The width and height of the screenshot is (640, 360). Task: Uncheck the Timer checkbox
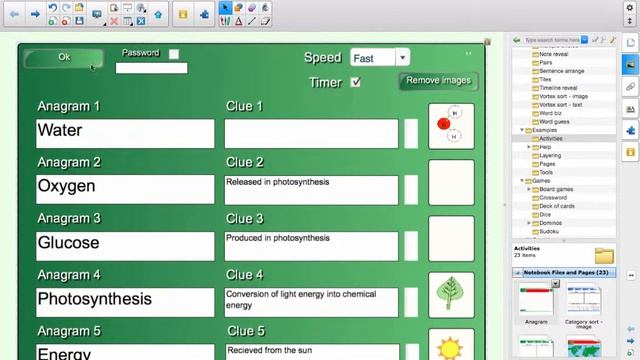tap(356, 82)
